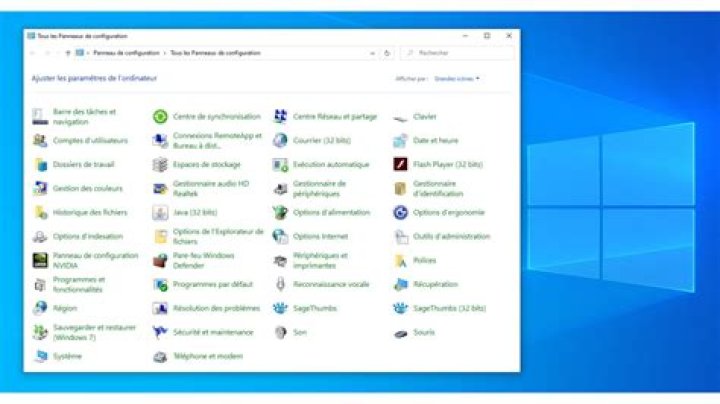Open Périphériques et imprimantes icon

[x=280, y=260]
